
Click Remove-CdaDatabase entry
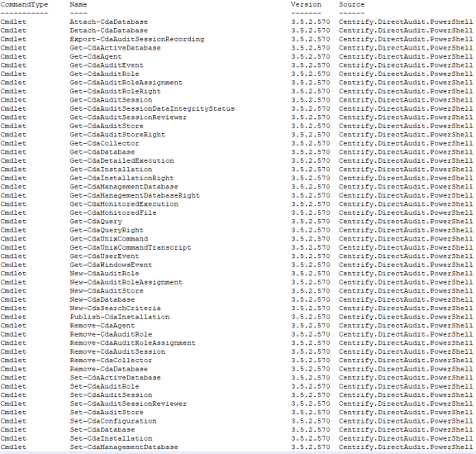click(109, 369)
